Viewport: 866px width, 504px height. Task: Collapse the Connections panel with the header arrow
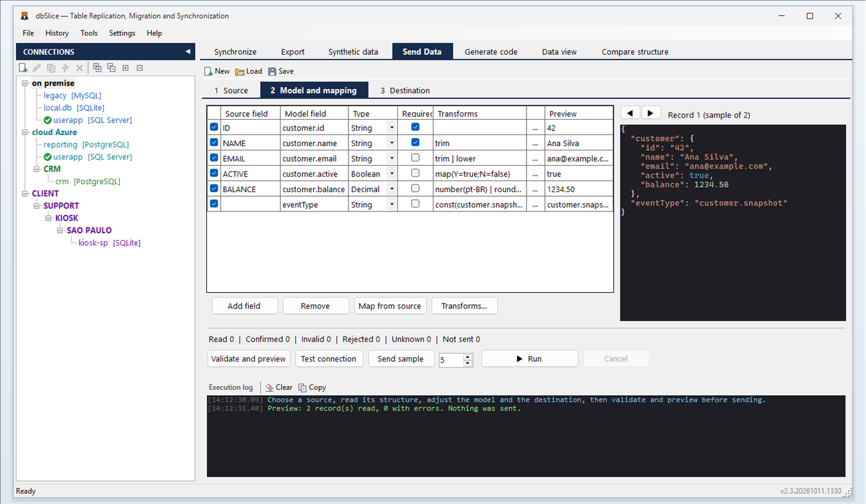tap(188, 52)
